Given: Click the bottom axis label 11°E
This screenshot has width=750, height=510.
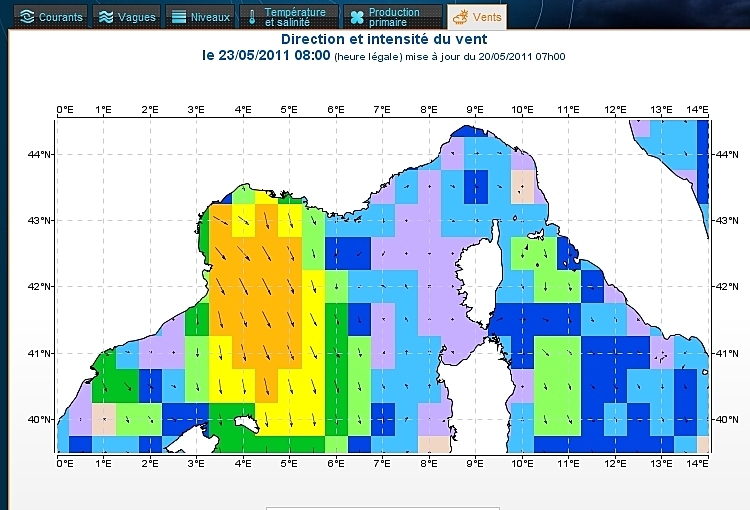Looking at the screenshot, I should click(x=568, y=463).
